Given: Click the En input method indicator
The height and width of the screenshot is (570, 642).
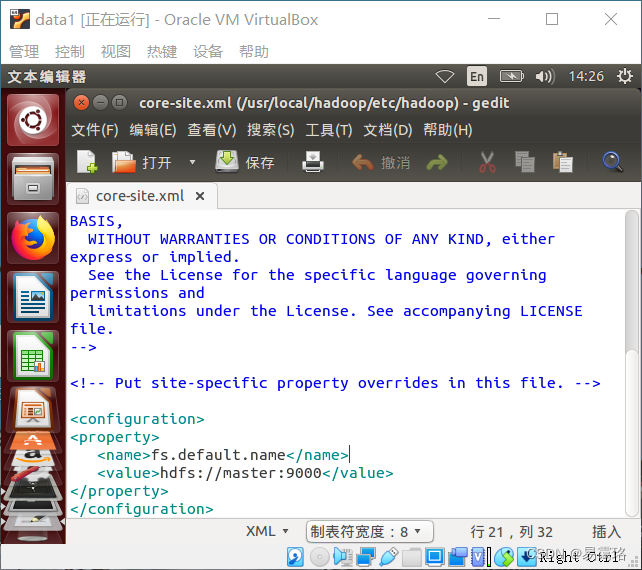Looking at the screenshot, I should (x=477, y=76).
